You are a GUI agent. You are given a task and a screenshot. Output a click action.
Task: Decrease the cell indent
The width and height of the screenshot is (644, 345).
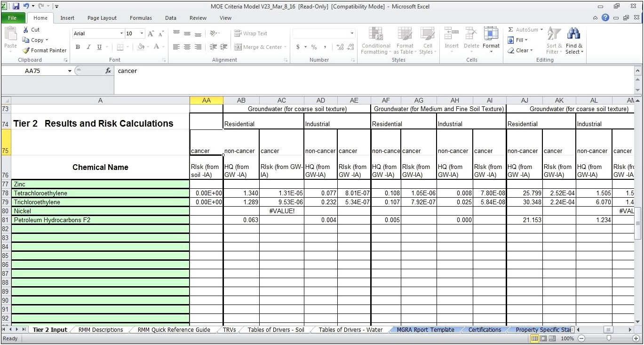pos(213,47)
